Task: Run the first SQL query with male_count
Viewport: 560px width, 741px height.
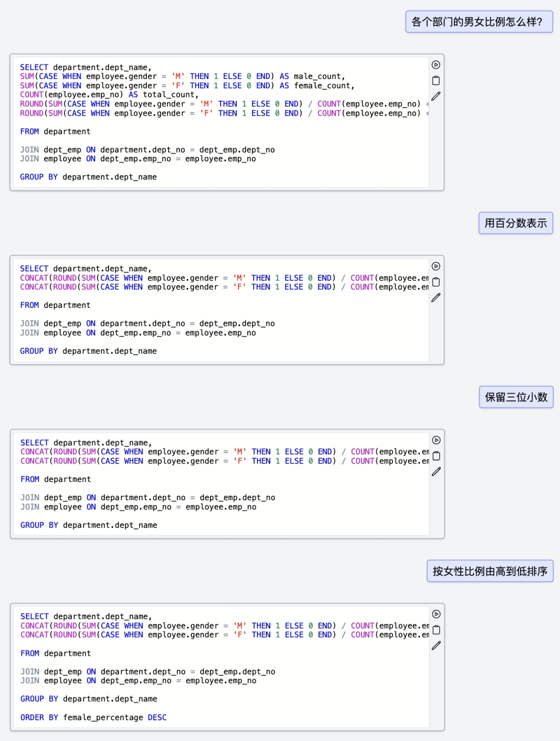Action: [436, 65]
